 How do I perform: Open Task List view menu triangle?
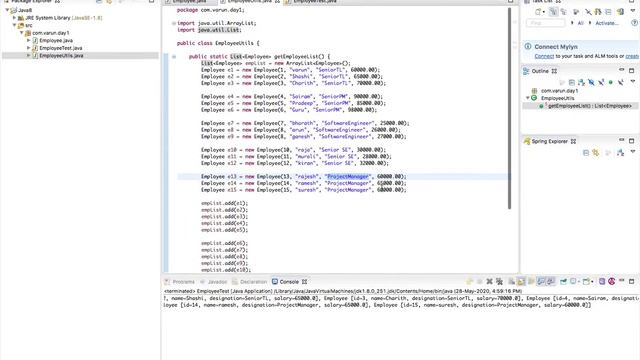[633, 11]
